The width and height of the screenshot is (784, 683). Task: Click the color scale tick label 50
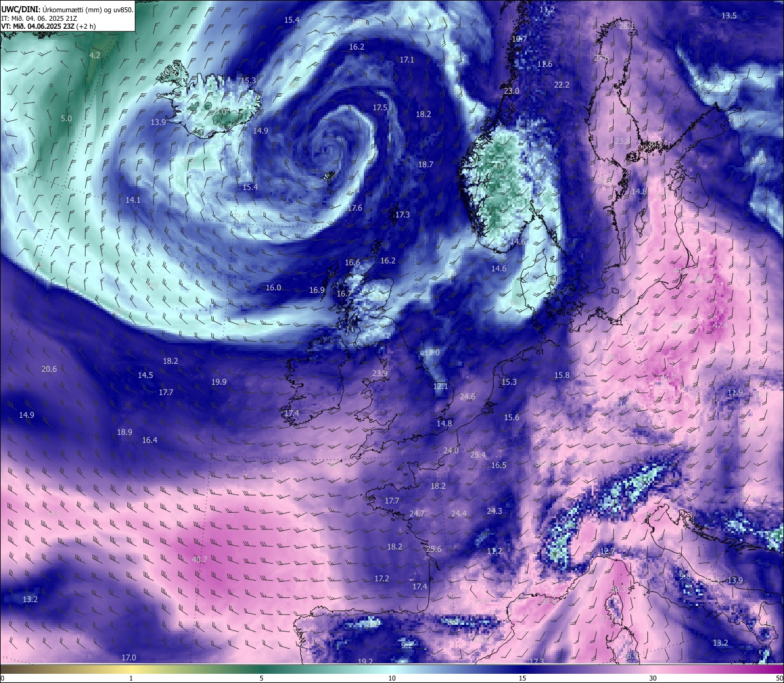click(779, 677)
